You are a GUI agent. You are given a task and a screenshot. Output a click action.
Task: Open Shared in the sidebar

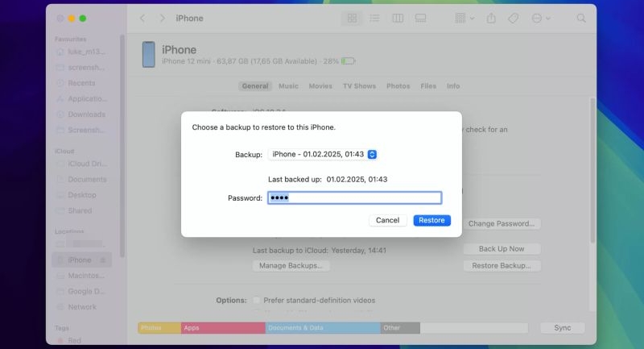[81, 210]
